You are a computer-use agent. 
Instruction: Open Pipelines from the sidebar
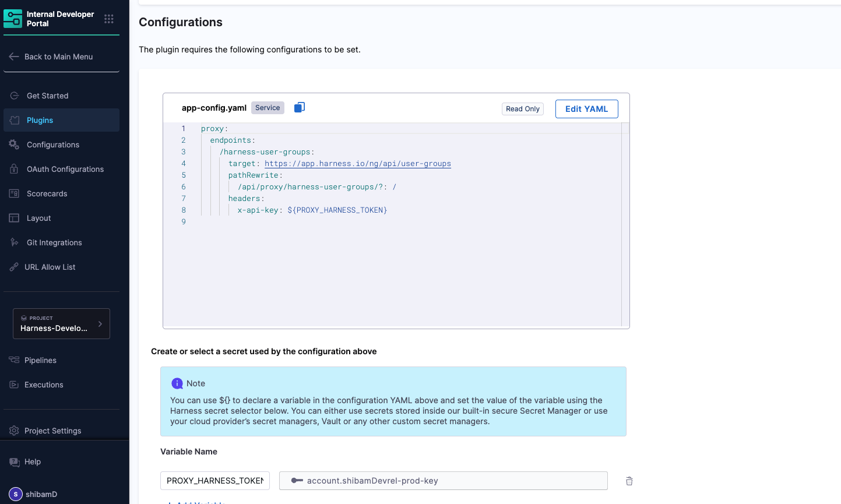click(40, 360)
